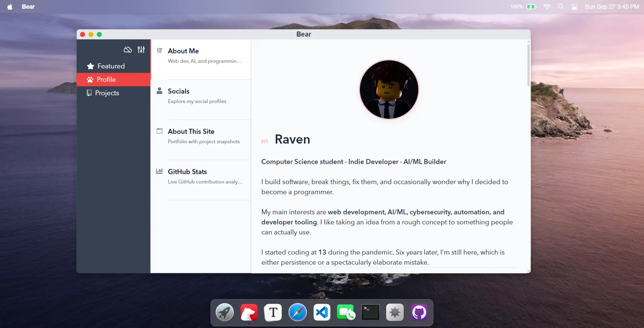Open FaceTime from the dock
The width and height of the screenshot is (644, 328).
[346, 312]
